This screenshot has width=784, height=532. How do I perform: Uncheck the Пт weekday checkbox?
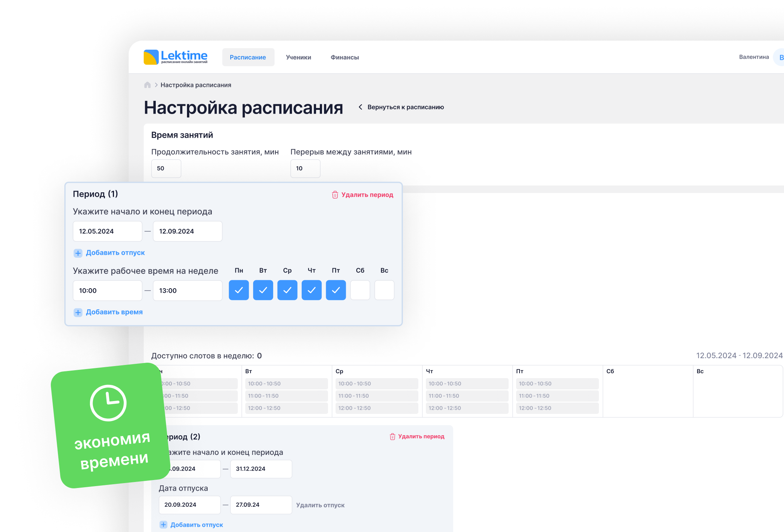click(x=336, y=290)
